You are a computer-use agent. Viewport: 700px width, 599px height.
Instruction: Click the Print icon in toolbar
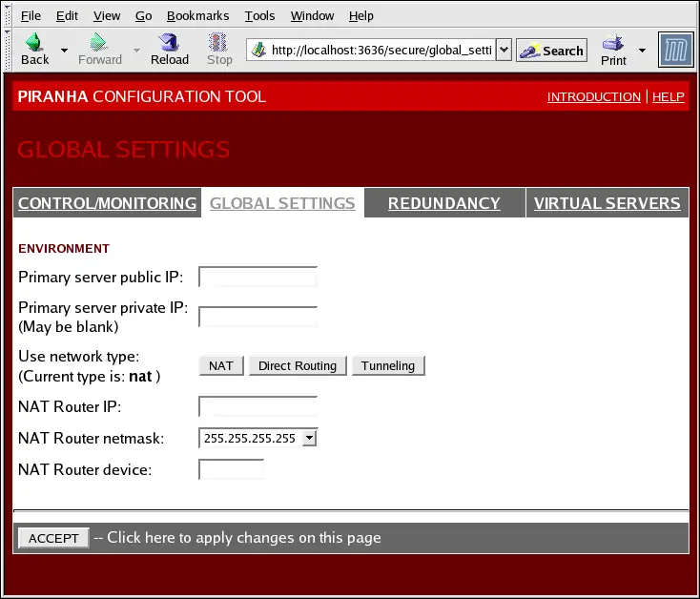click(x=613, y=44)
